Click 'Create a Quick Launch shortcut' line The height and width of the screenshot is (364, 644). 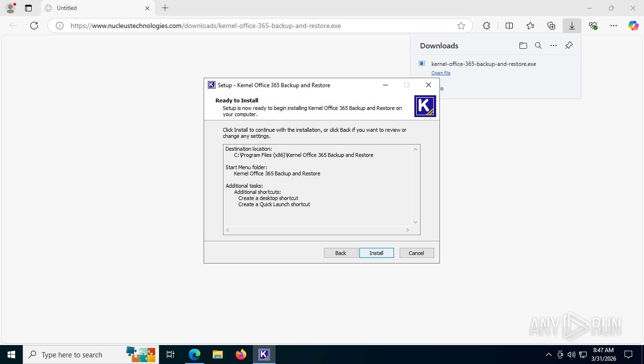pyautogui.click(x=274, y=204)
